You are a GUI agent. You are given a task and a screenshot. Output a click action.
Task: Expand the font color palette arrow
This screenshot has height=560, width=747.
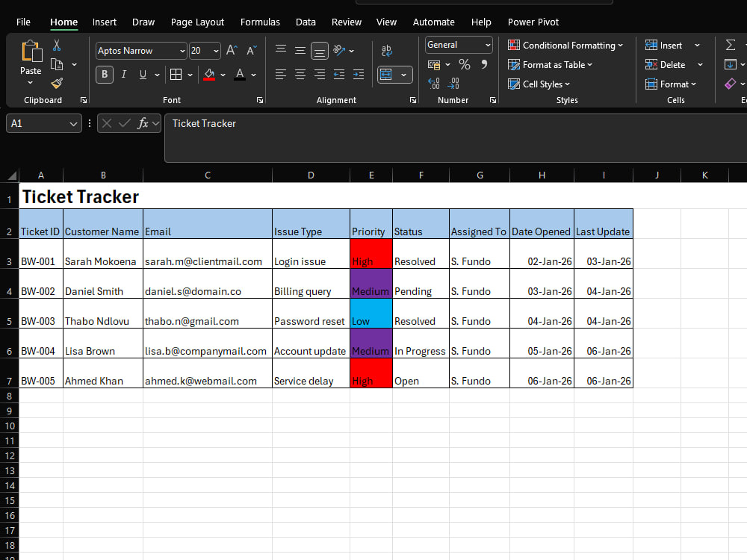(x=253, y=75)
